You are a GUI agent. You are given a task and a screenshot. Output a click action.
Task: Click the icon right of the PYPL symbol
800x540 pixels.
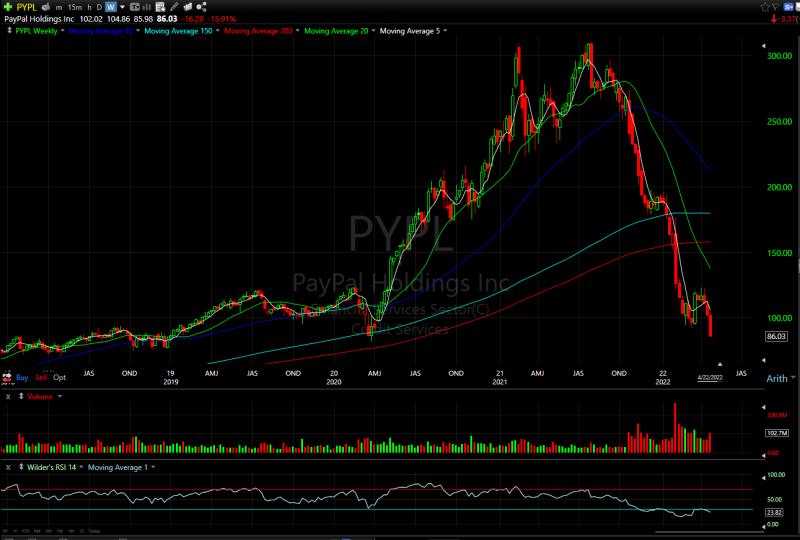pos(46,7)
